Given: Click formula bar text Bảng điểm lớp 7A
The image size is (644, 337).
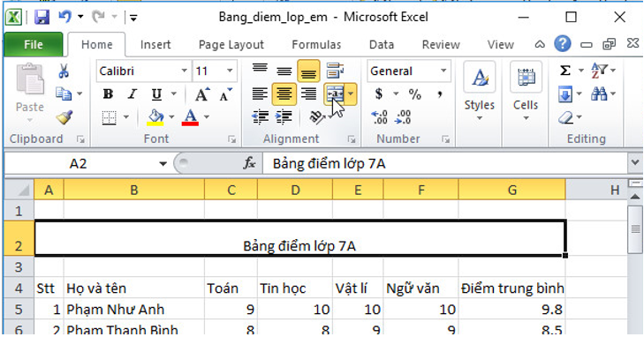Looking at the screenshot, I should point(329,163).
